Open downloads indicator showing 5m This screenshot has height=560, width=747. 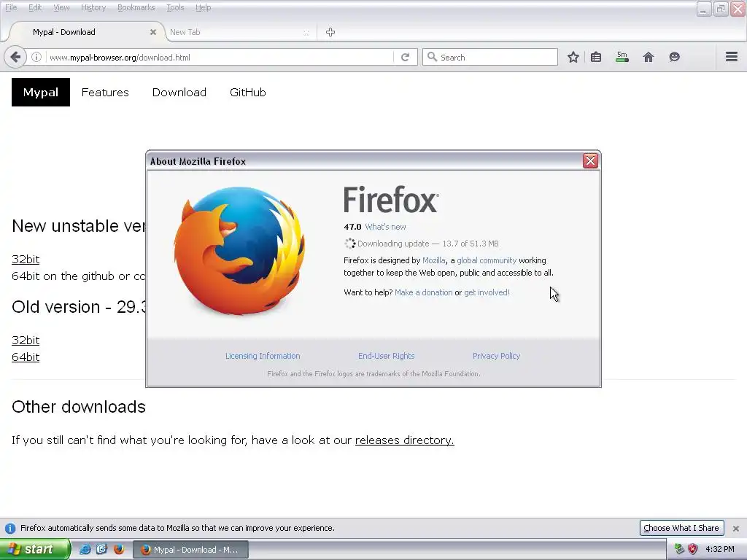(622, 57)
